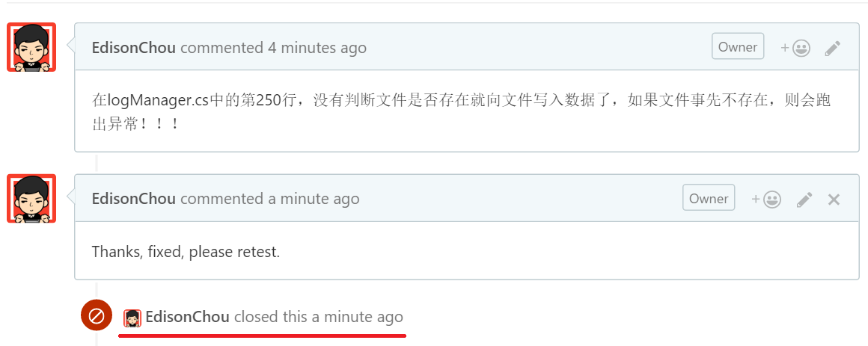Click the Owner badge on the second comment

point(709,198)
